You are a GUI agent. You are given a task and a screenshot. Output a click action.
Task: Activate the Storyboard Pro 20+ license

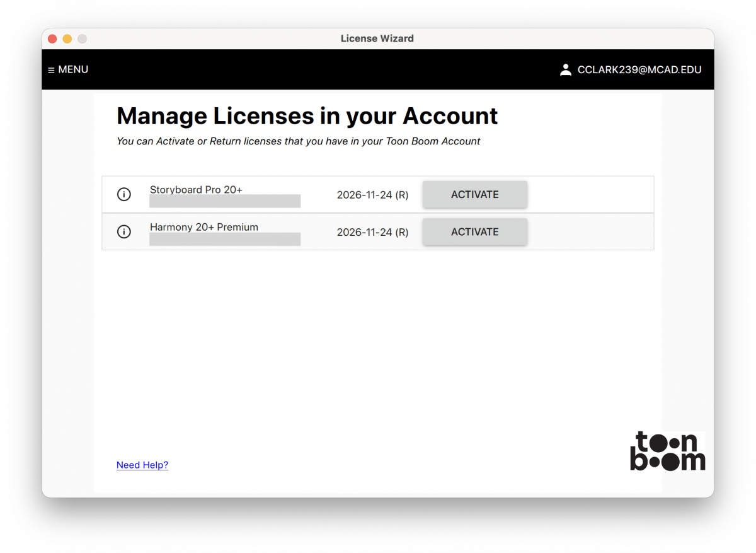coord(475,194)
